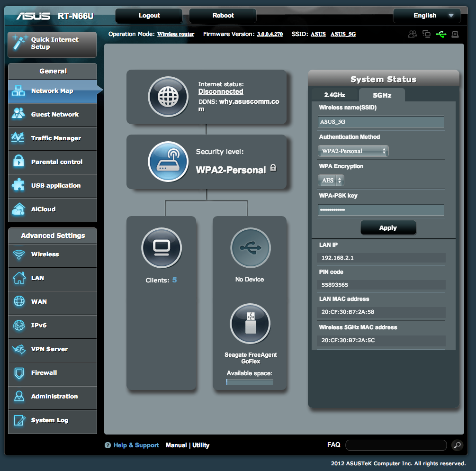The width and height of the screenshot is (476, 471).
Task: Open the LAN settings page
Action: coord(53,279)
